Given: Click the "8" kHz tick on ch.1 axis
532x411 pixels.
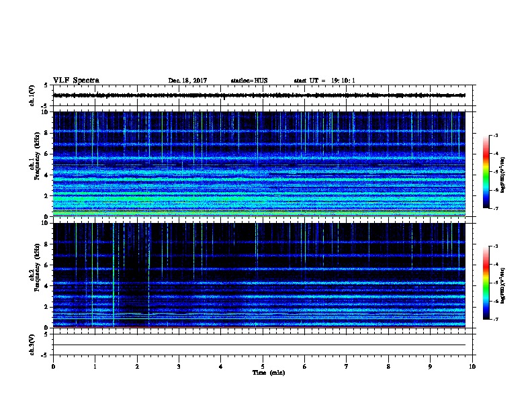Looking at the screenshot, I should (48, 133).
